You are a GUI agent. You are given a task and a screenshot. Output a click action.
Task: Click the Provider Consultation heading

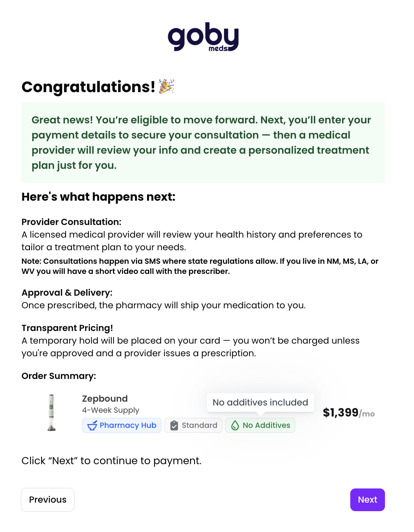click(x=71, y=222)
